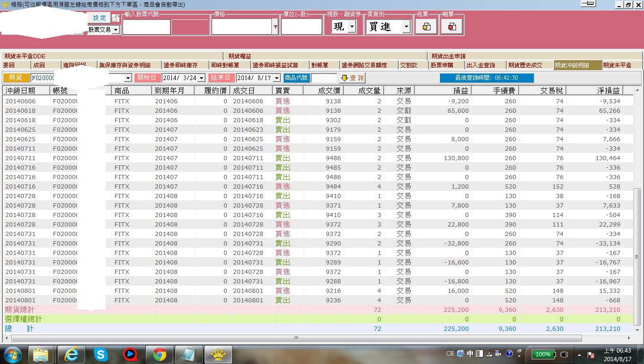
Task: Open the 股票交易 mode dropdown
Action: tap(116, 29)
